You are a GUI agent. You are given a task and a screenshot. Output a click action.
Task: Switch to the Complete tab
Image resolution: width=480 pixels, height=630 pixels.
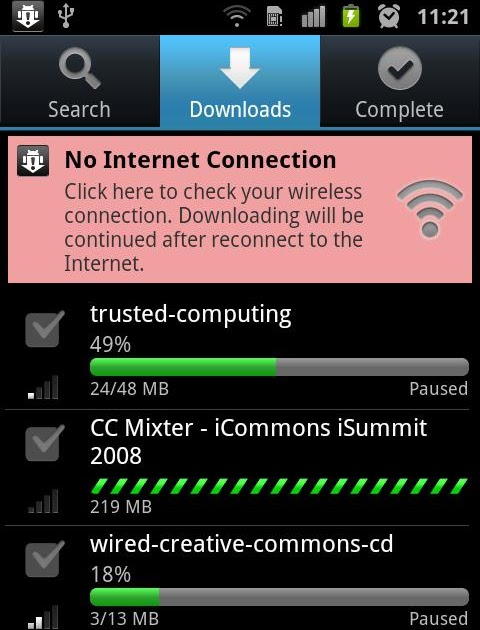click(400, 82)
